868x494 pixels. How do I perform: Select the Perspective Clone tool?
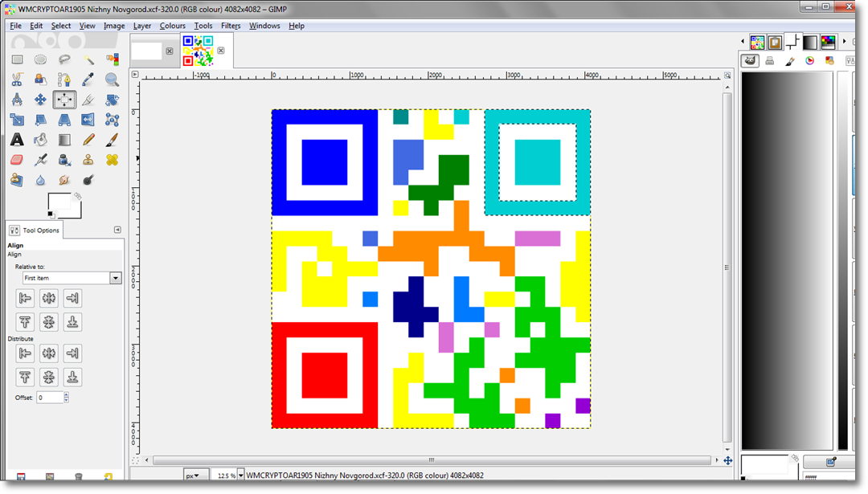point(17,181)
